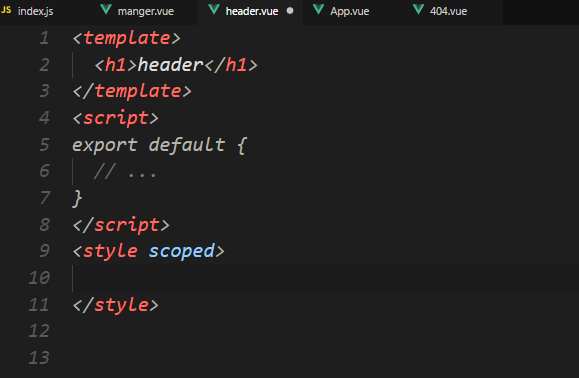Click the Vue icon on 404.vue tab
This screenshot has width=579, height=378.
point(418,10)
